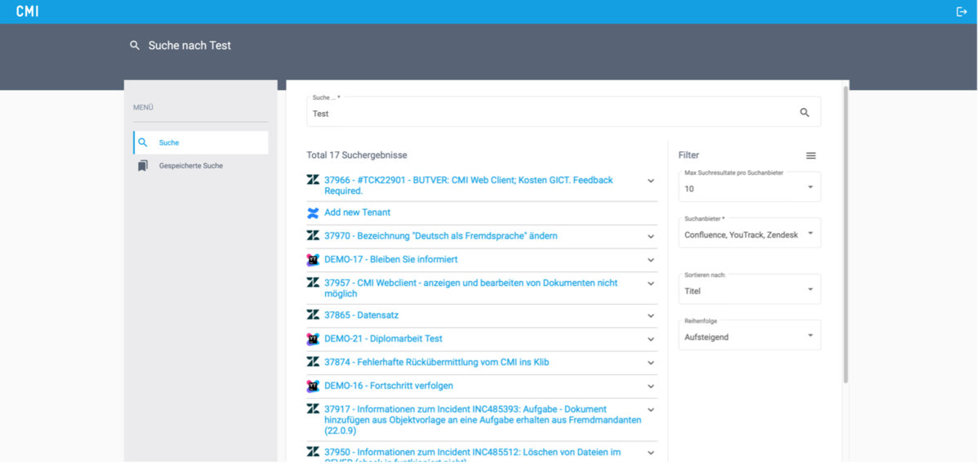Click YouTrack icon next to DEMO-21
Viewport: 980px width, 465px height.
tap(313, 338)
